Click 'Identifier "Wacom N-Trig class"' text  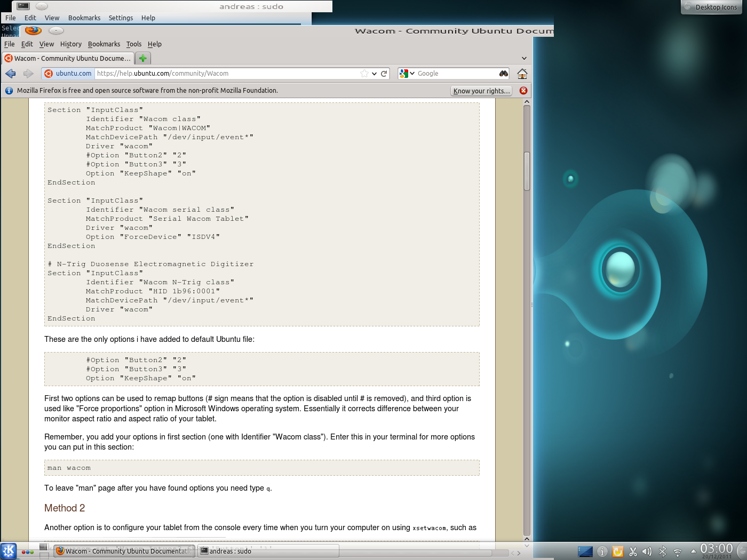tap(160, 282)
